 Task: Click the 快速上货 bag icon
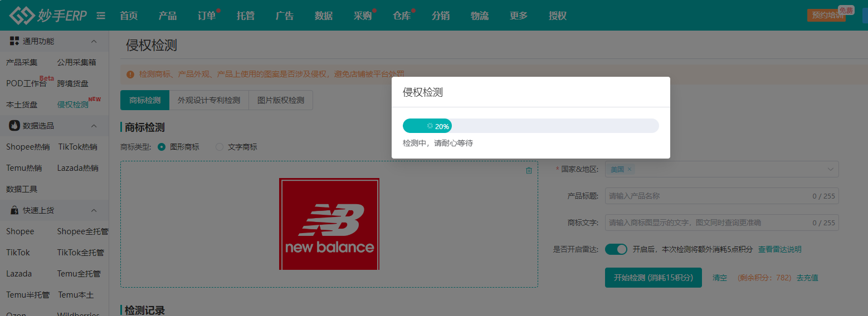point(14,210)
